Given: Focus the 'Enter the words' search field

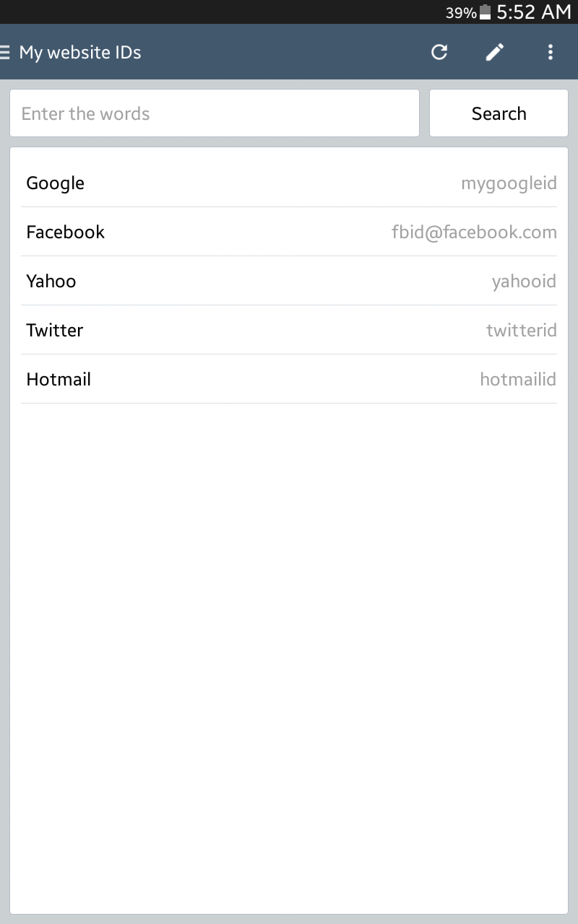Looking at the screenshot, I should click(215, 113).
